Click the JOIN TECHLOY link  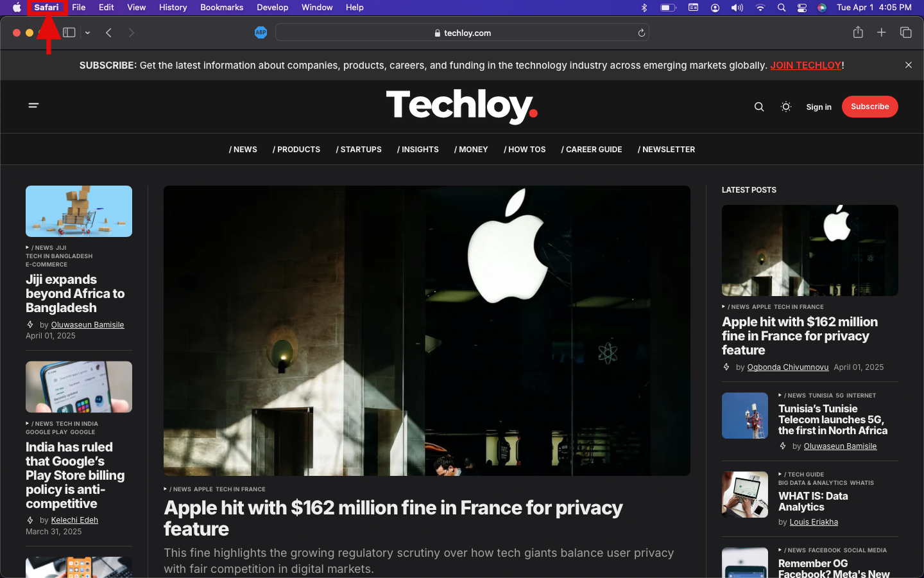point(805,66)
